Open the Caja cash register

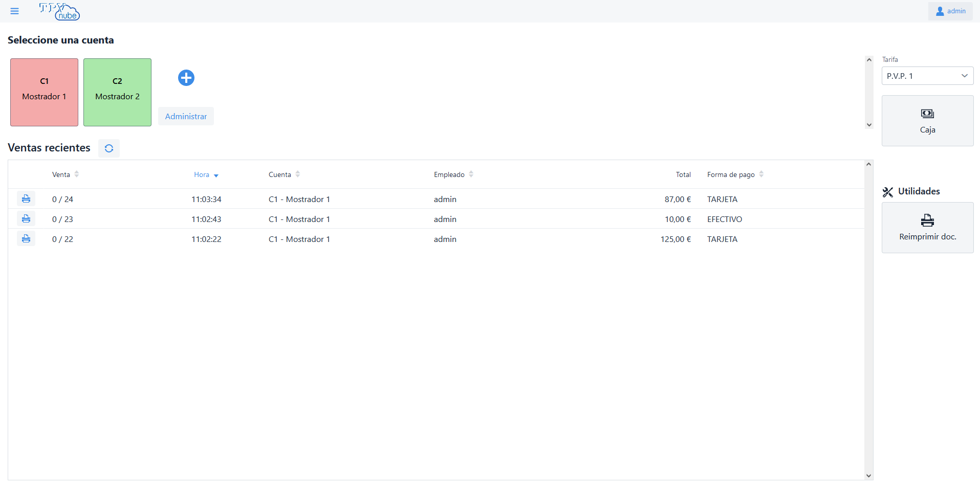[927, 121]
